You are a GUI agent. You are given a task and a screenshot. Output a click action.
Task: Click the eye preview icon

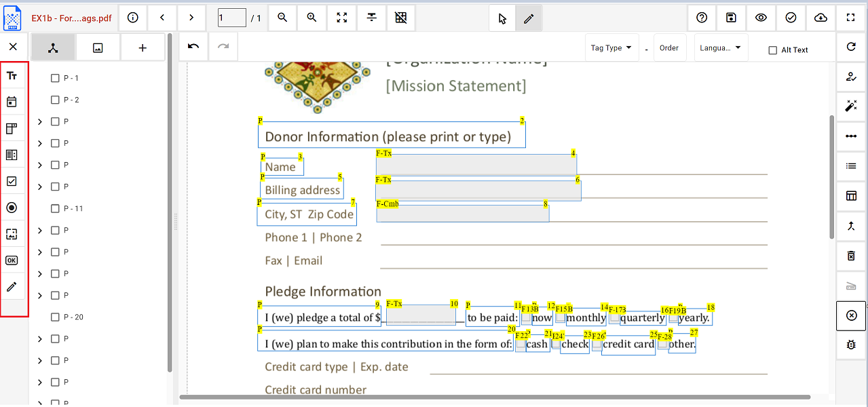(761, 18)
